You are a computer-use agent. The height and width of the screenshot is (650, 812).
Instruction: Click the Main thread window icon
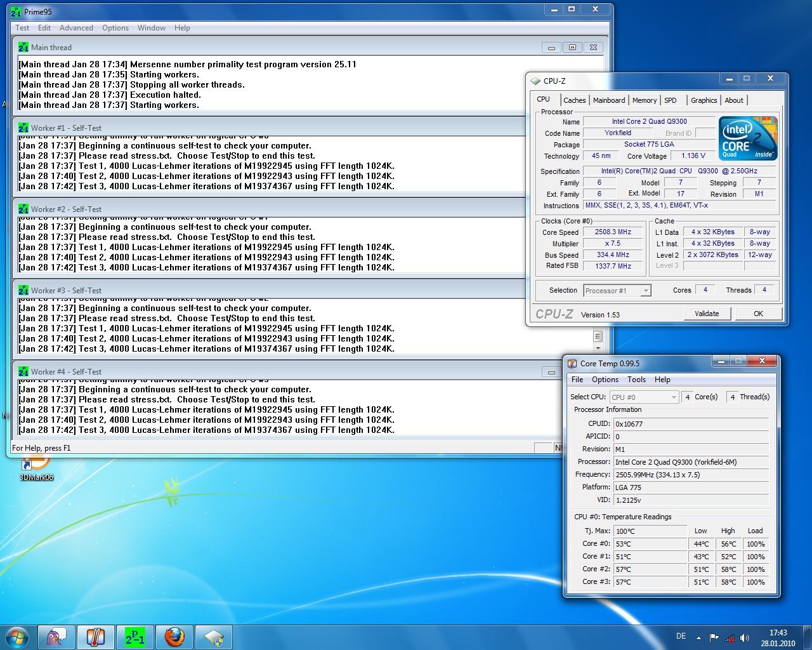tap(23, 47)
